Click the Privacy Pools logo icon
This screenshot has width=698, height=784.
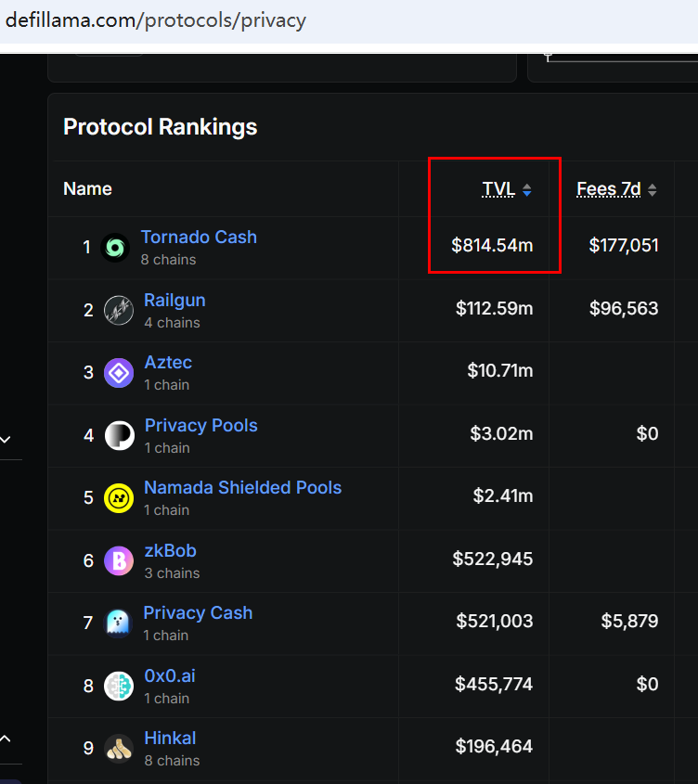pyautogui.click(x=119, y=435)
